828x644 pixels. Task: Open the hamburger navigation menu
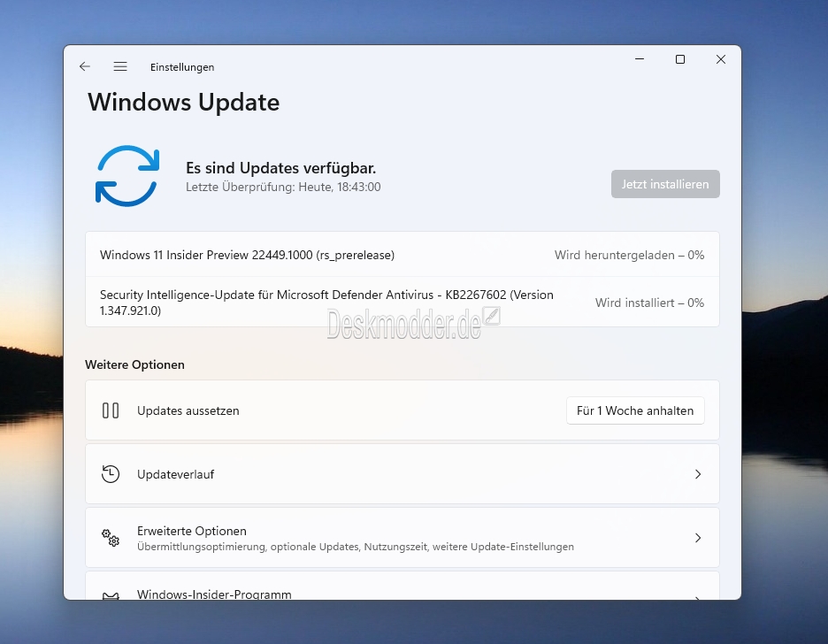(x=120, y=66)
